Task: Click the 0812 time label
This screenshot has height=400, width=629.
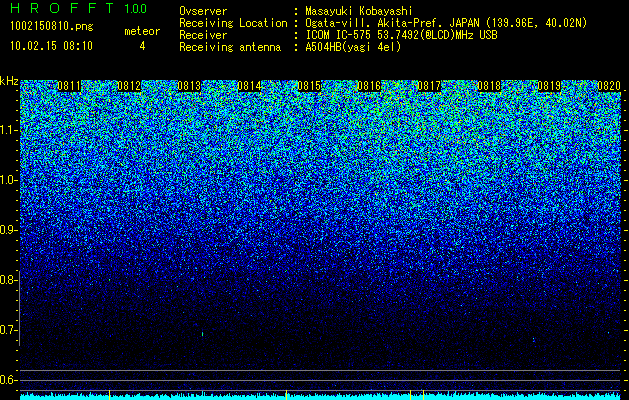Action: 129,86
